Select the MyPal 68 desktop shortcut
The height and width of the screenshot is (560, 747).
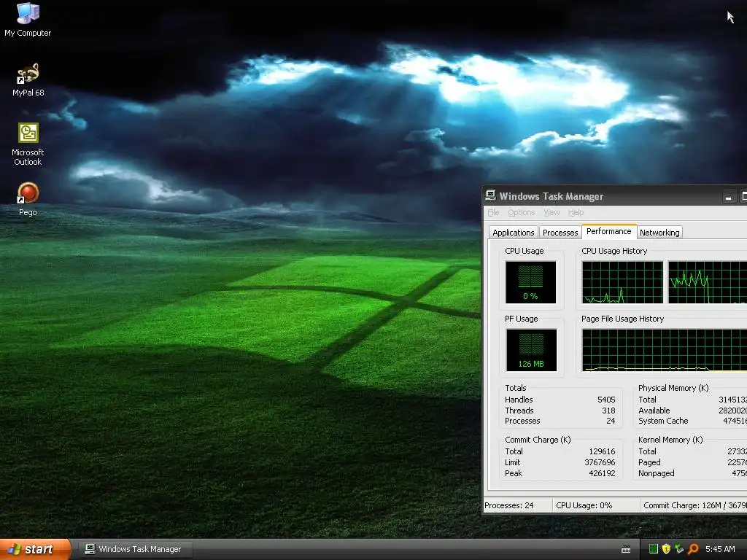coord(28,79)
